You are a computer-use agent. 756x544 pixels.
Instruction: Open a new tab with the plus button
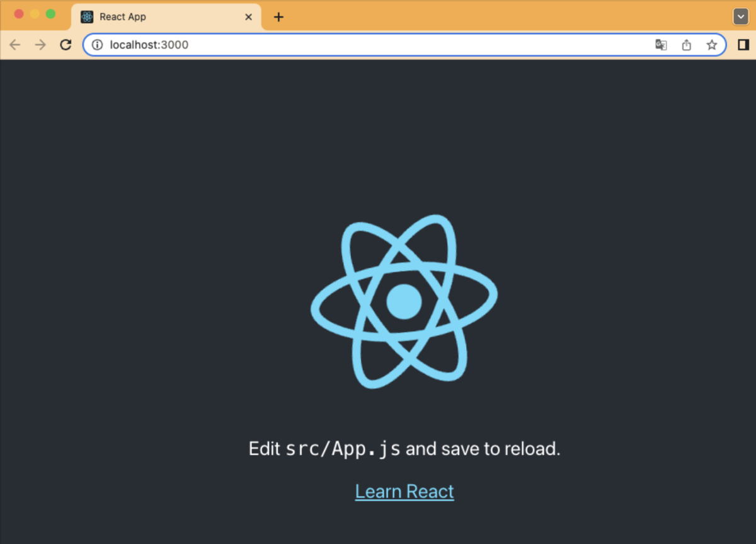pos(278,17)
